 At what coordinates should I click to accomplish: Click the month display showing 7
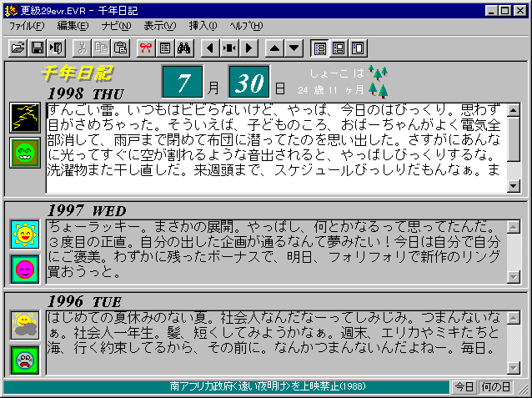tap(183, 82)
